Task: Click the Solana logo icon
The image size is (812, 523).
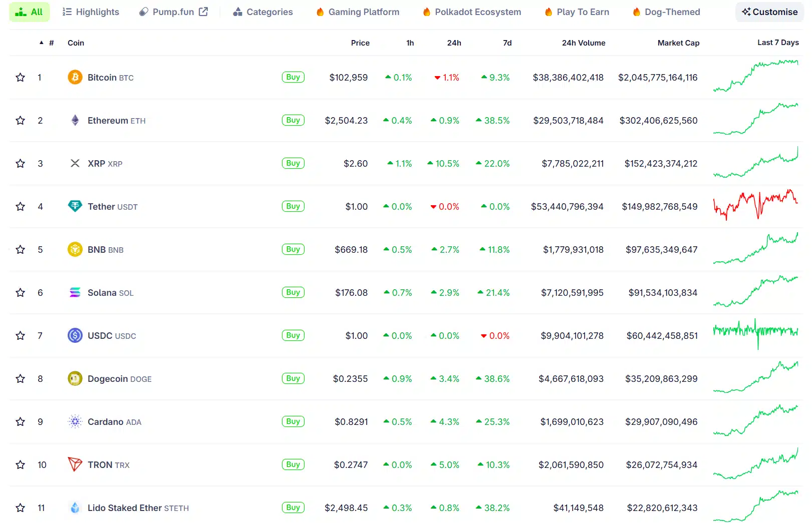Action: click(x=75, y=292)
